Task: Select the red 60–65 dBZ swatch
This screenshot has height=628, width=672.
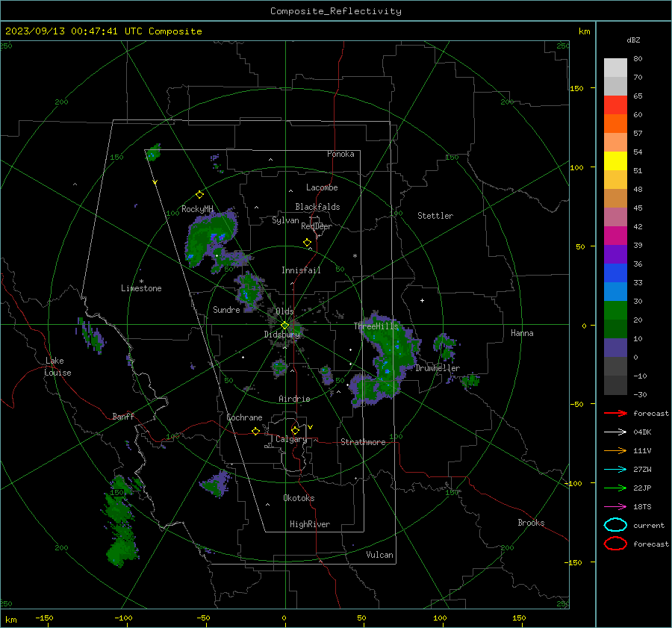Action: [615, 105]
